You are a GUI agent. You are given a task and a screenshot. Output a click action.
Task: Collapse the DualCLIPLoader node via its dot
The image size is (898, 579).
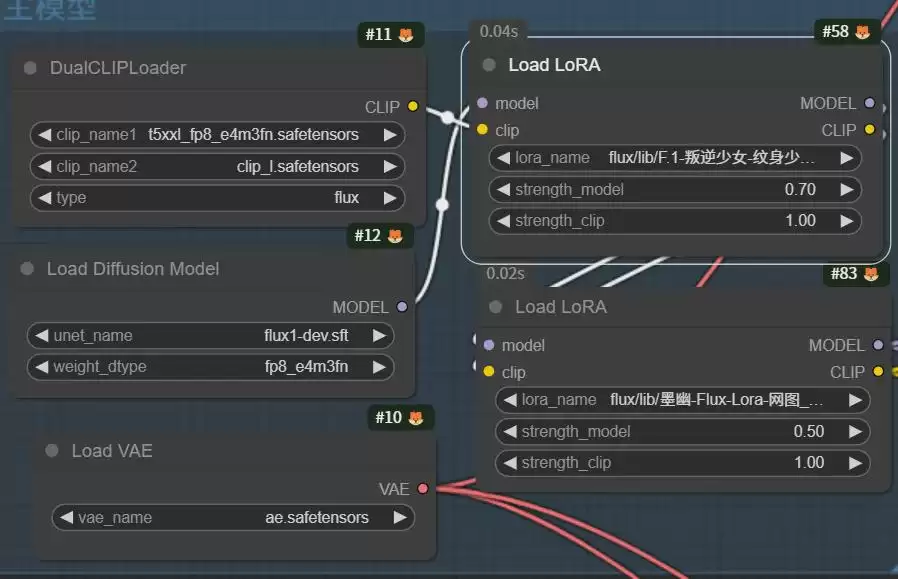30,68
